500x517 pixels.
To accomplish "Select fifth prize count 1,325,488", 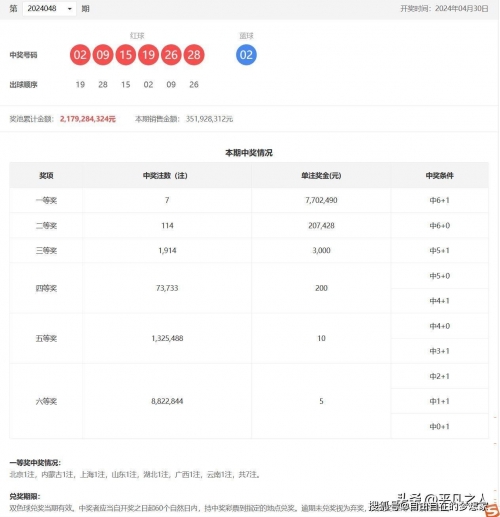I will (167, 338).
